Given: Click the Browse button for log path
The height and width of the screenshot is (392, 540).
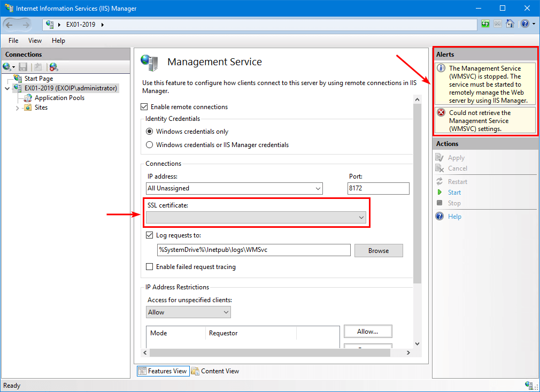Looking at the screenshot, I should [x=378, y=250].
